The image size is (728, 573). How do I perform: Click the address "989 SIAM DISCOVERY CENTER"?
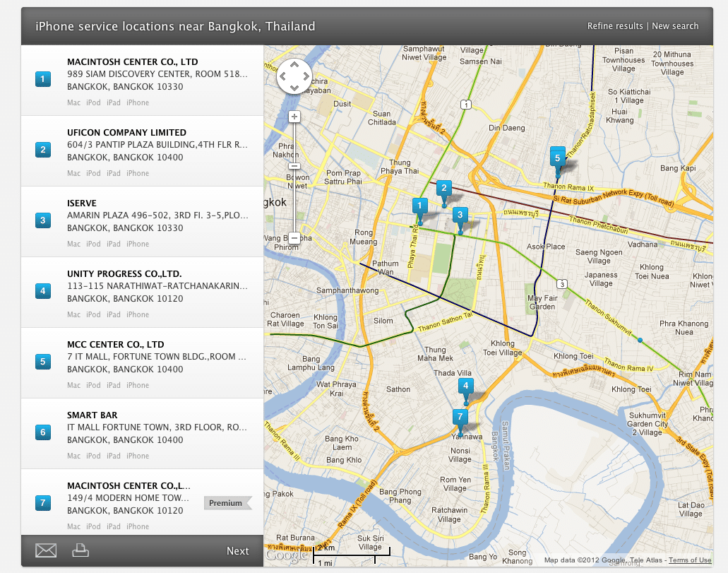(157, 74)
